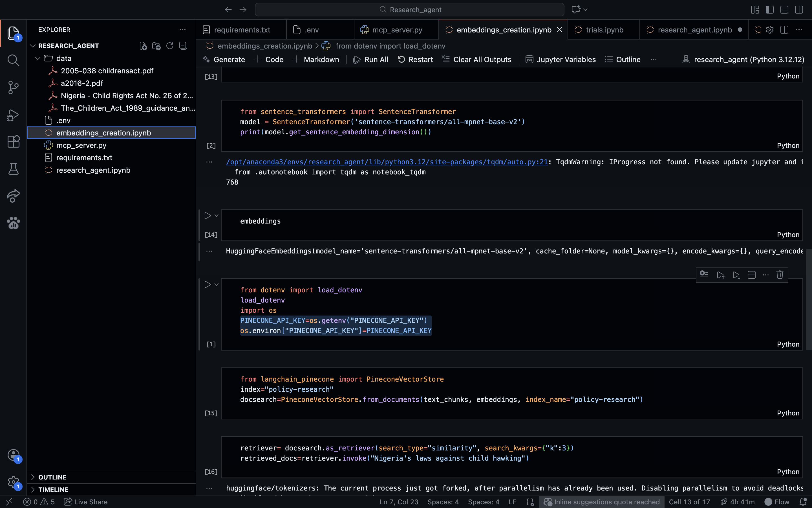Customize layout icon in title bar
The image size is (812, 508).
755,10
